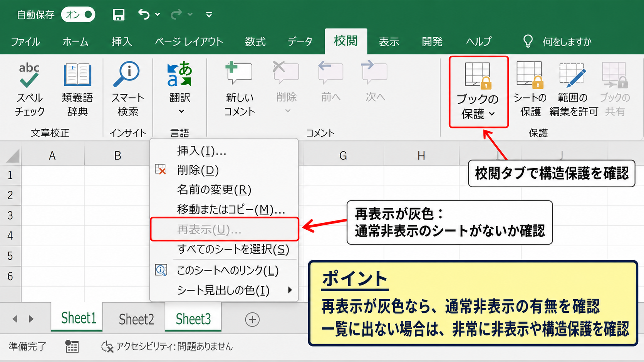Add 新しいコメント new comment
This screenshot has height=362, width=644.
click(x=240, y=89)
